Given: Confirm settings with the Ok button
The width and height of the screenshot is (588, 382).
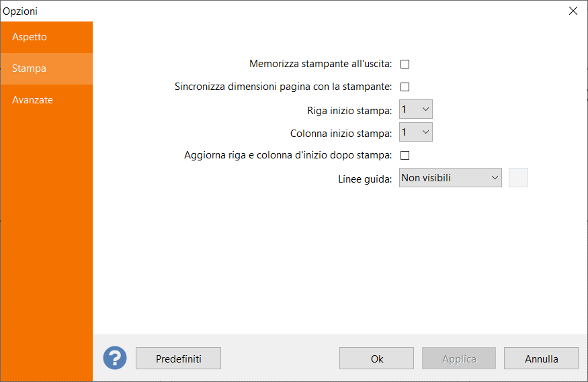Looking at the screenshot, I should coord(376,359).
